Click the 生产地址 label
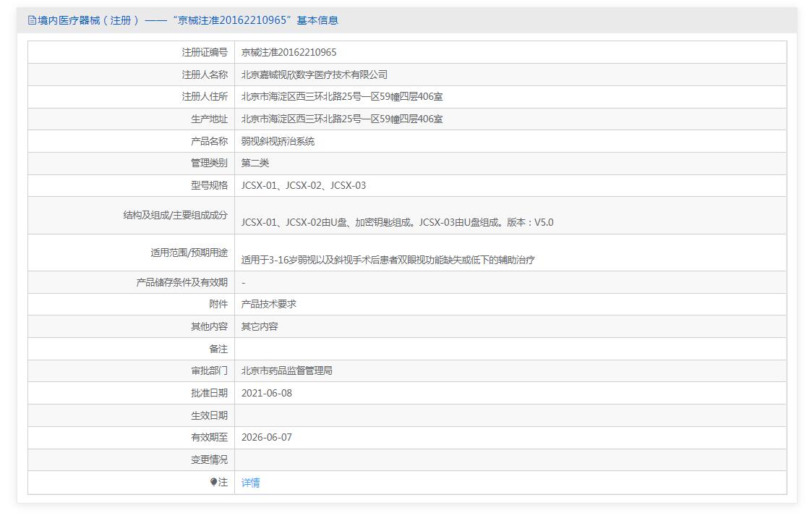This screenshot has height=521, width=812. point(209,119)
